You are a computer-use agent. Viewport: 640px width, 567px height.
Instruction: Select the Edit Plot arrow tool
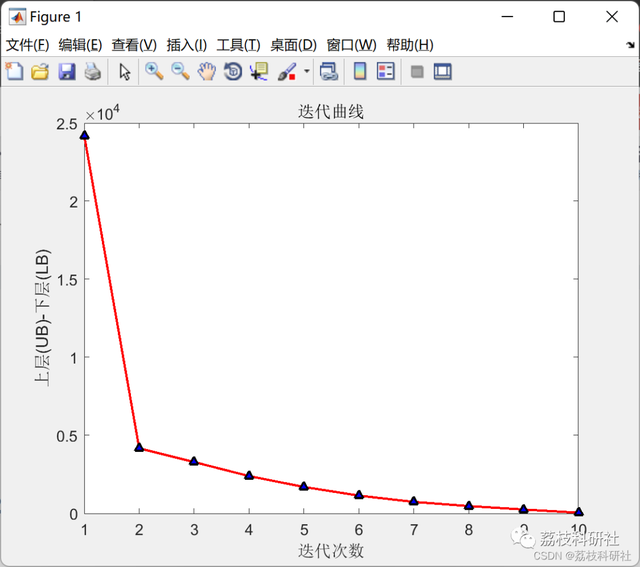pos(124,72)
